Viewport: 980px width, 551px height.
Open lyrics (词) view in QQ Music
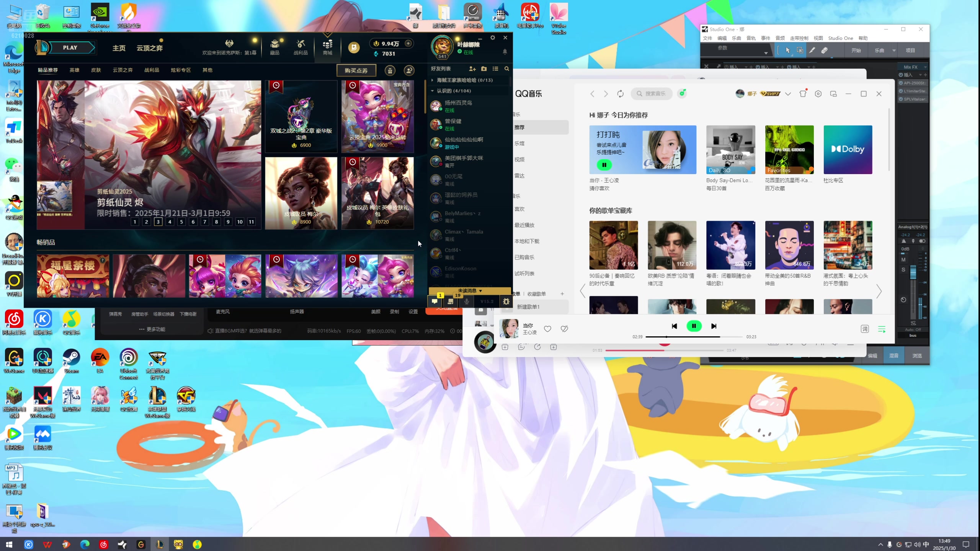865,329
